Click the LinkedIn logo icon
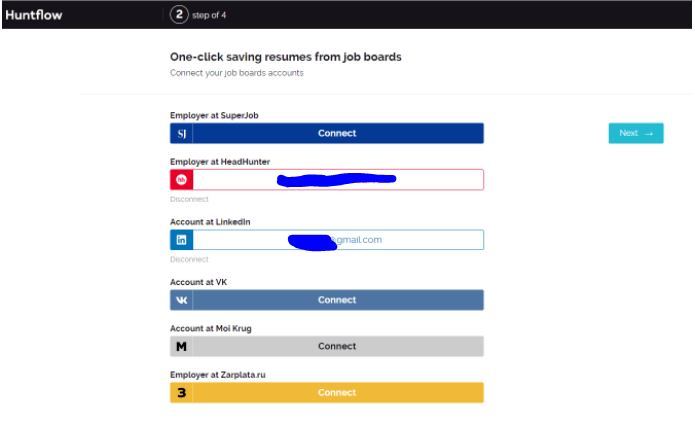The width and height of the screenshot is (695, 428). point(182,240)
